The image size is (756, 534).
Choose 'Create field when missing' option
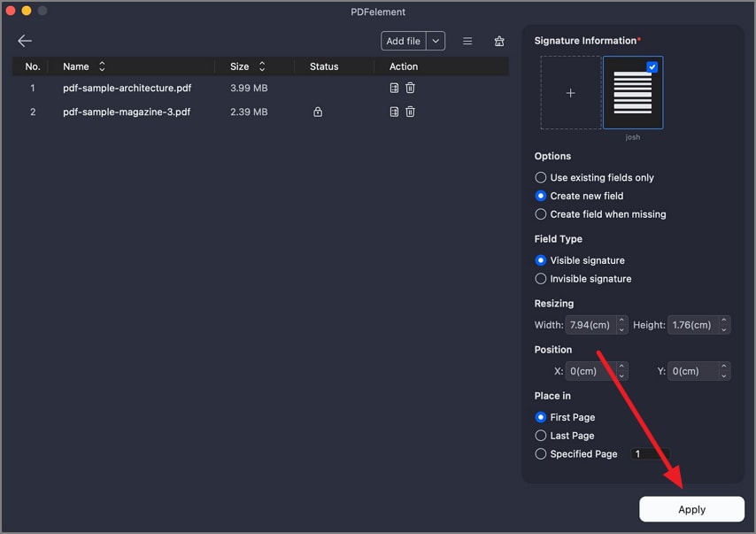pyautogui.click(x=541, y=214)
